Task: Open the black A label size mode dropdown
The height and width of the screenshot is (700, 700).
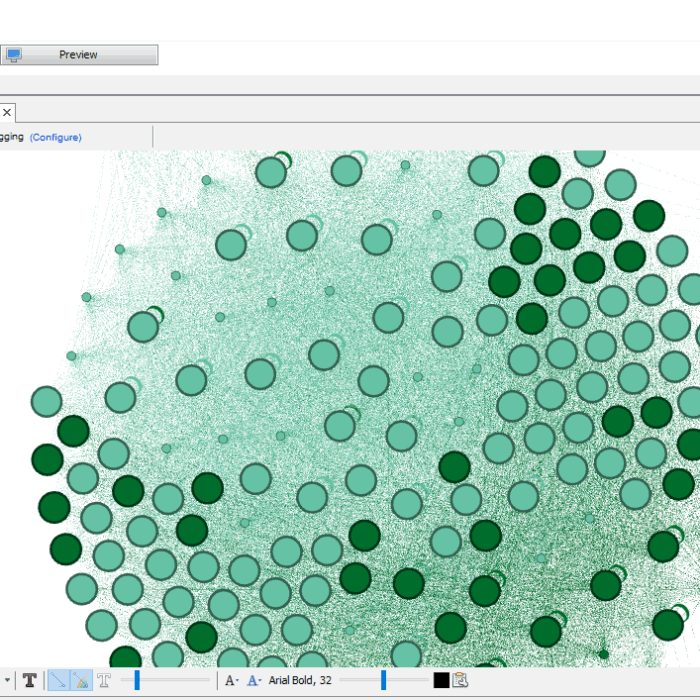Action: pos(232,680)
